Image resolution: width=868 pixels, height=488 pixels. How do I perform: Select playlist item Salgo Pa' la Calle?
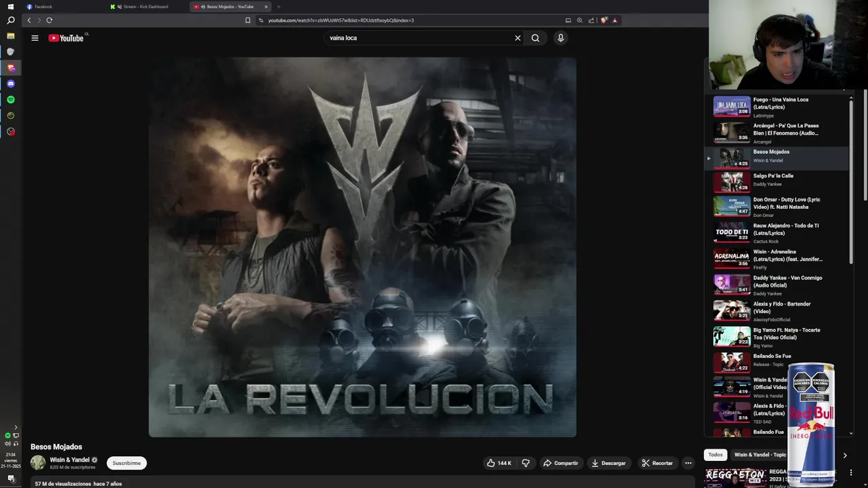point(776,181)
